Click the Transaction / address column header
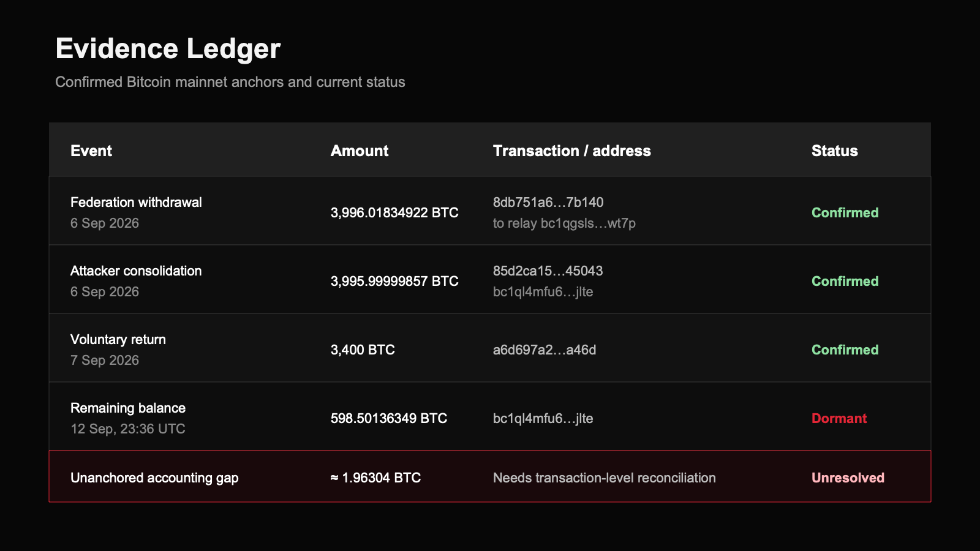Image resolution: width=980 pixels, height=551 pixels. click(x=572, y=151)
